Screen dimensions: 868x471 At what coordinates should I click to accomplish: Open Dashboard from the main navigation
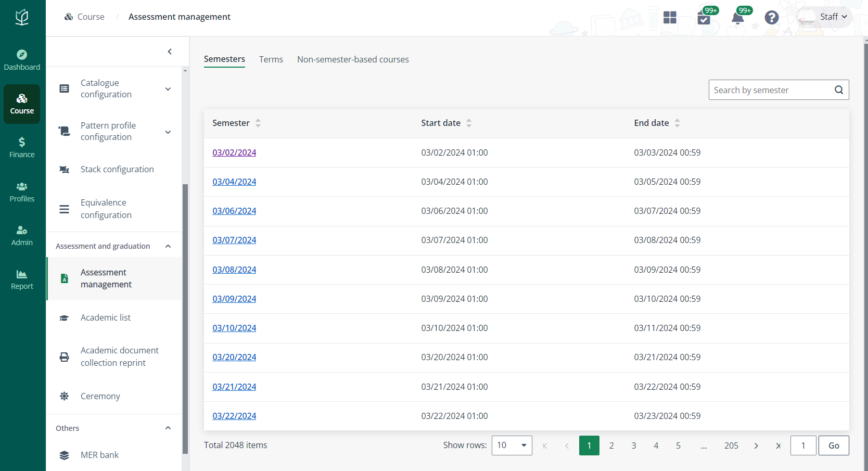point(22,60)
